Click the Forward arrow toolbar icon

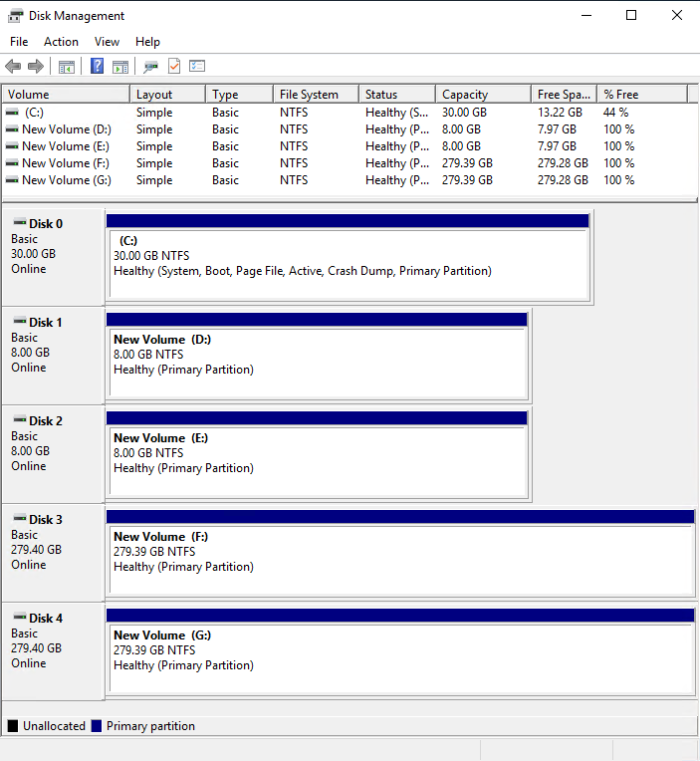coord(36,67)
